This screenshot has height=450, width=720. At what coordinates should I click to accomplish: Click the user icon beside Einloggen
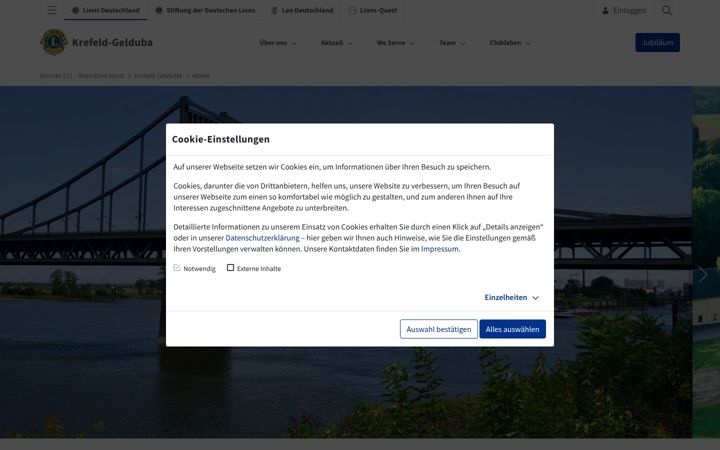pyautogui.click(x=605, y=10)
